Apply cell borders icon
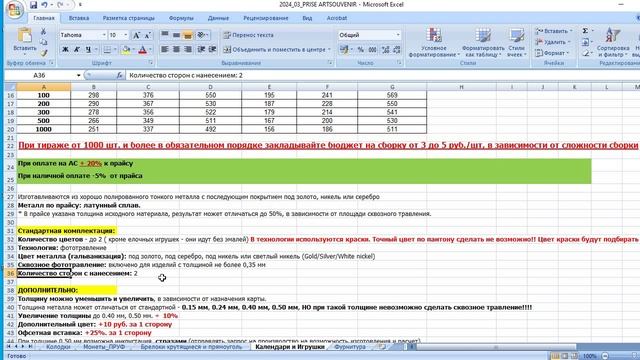The image size is (640, 360). 107,50
